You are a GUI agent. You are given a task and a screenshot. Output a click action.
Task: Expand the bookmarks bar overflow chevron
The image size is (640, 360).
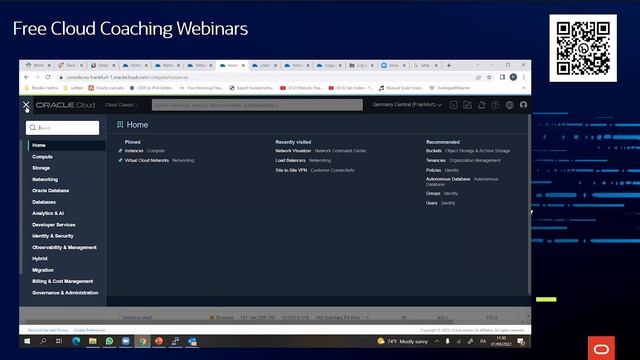(x=524, y=88)
